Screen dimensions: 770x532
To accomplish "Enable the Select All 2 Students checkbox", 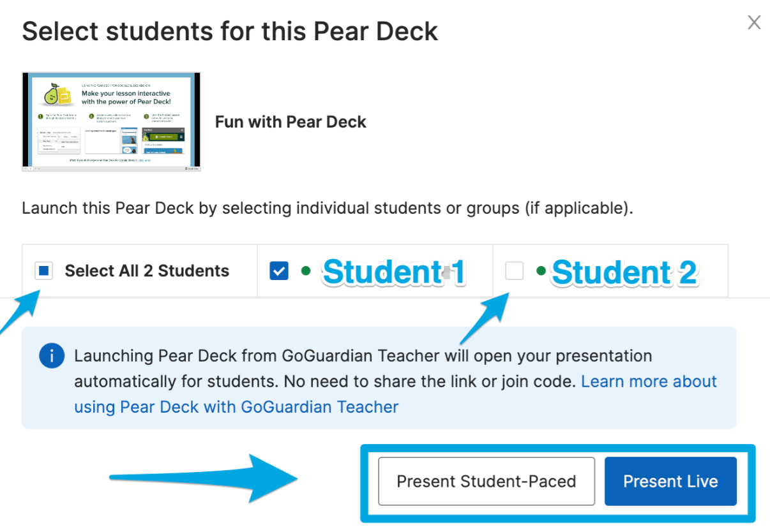I will pyautogui.click(x=43, y=270).
